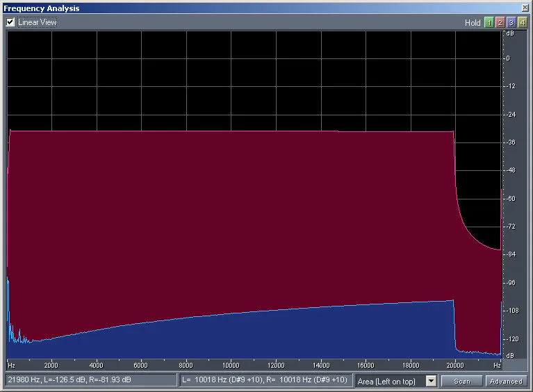Toggle Hold button 2 (red)
Image resolution: width=533 pixels, height=392 pixels.
pyautogui.click(x=500, y=23)
